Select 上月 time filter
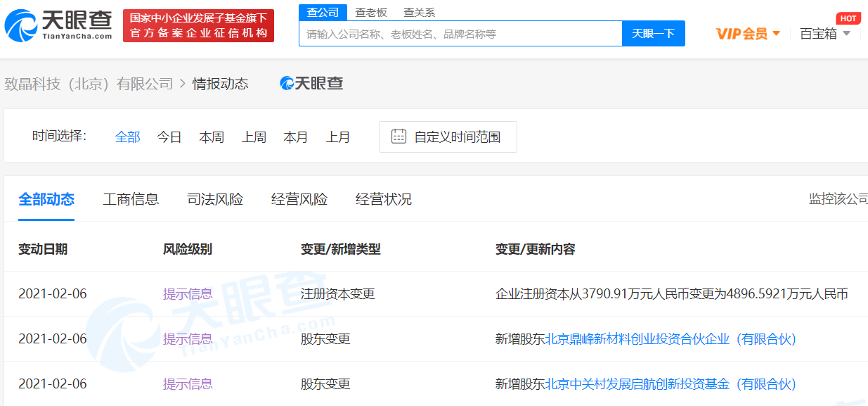 pos(338,137)
